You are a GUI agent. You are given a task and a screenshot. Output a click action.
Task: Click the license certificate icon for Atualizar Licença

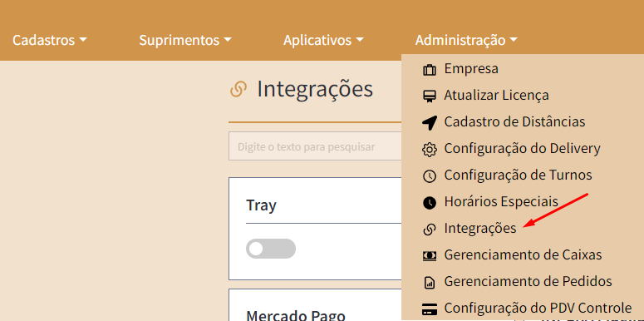430,96
